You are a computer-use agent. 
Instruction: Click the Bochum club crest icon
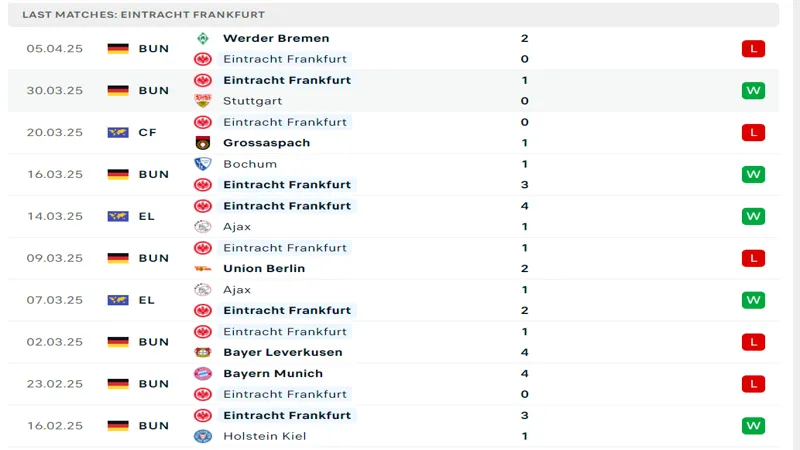tap(203, 164)
